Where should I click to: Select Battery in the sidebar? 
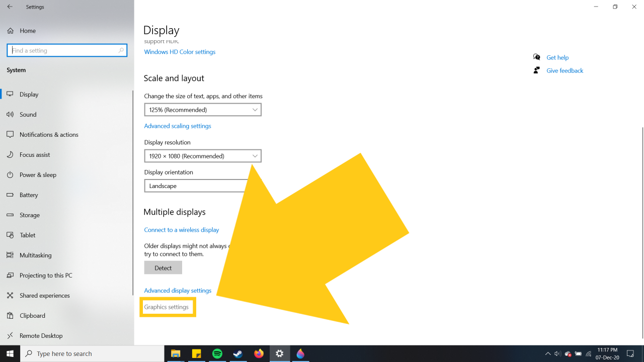click(x=29, y=195)
